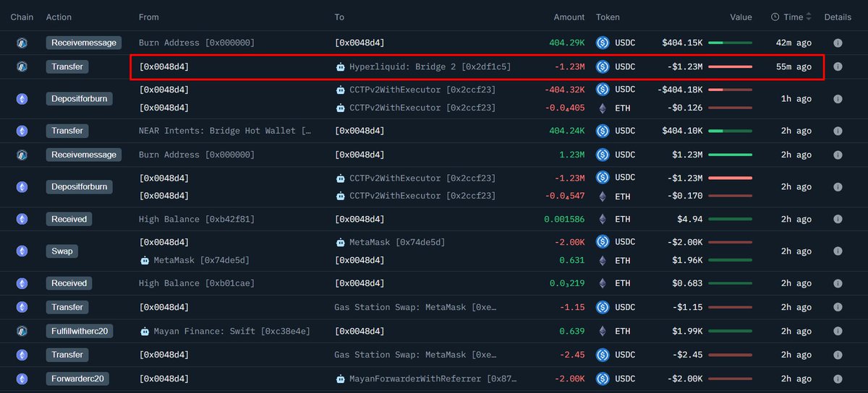Image resolution: width=868 pixels, height=393 pixels.
Task: Open the Mayan Finance: Swift [0xc38e4e] address
Action: (x=231, y=331)
